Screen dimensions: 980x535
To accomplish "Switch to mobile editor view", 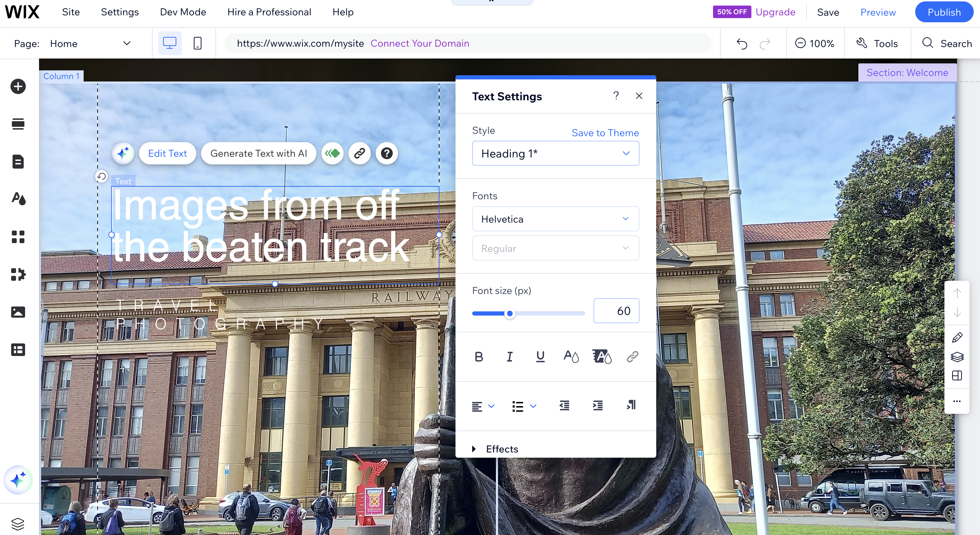I will [198, 43].
